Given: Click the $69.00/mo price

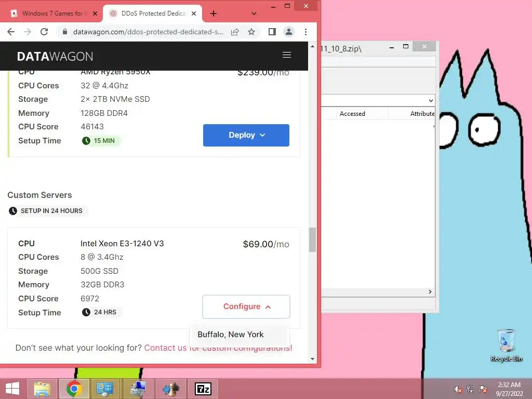Looking at the screenshot, I should click(266, 244).
